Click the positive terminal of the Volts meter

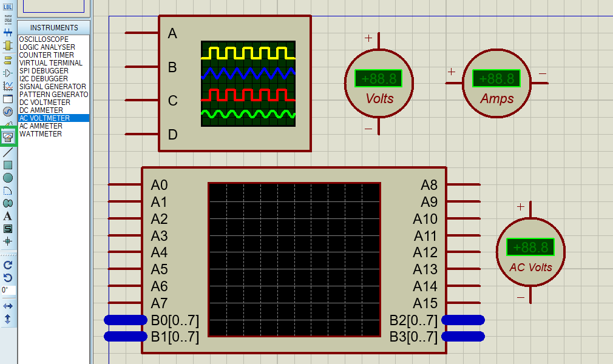[x=379, y=41]
